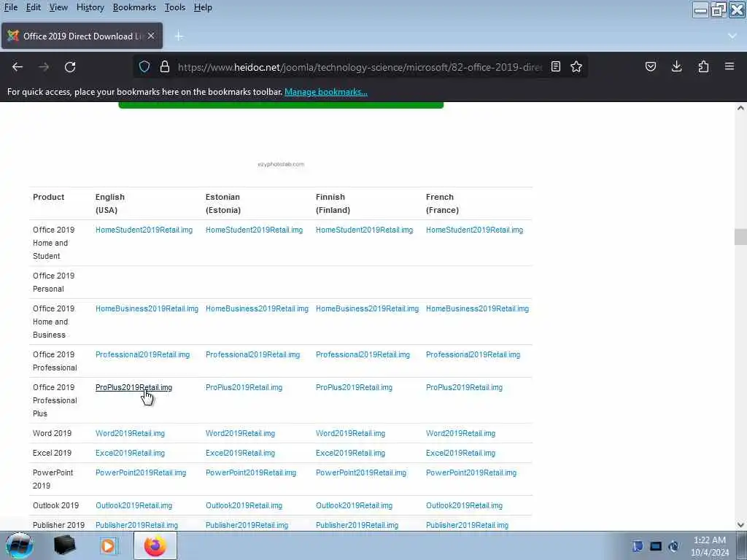This screenshot has width=747, height=560.
Task: Download Estonian HomeStudent2019Retail.img
Action: pos(254,230)
